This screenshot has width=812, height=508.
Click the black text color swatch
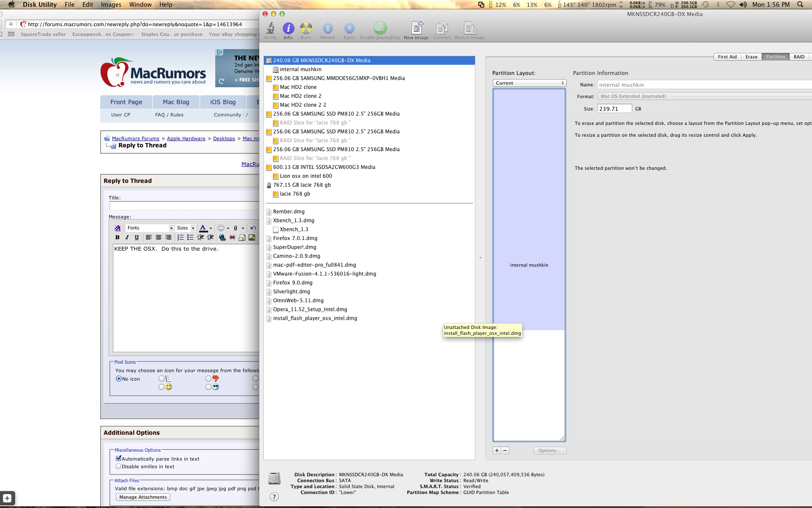tap(203, 228)
